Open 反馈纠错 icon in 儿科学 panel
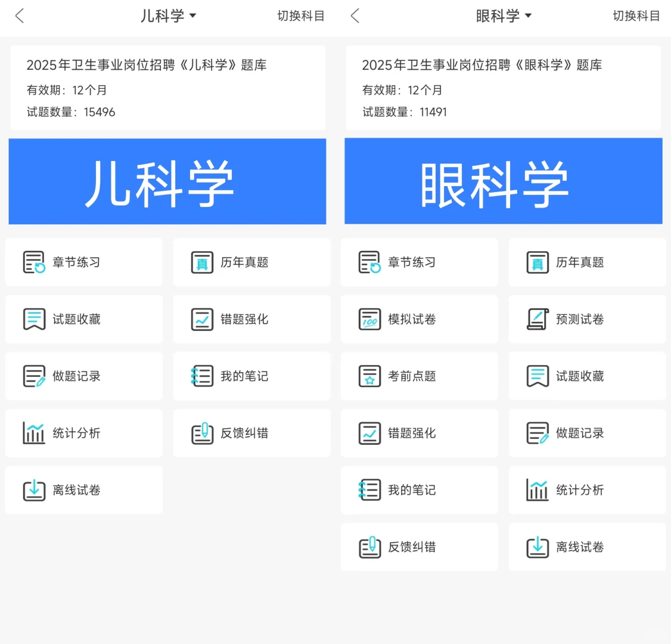Image resolution: width=671 pixels, height=644 pixels. click(202, 433)
